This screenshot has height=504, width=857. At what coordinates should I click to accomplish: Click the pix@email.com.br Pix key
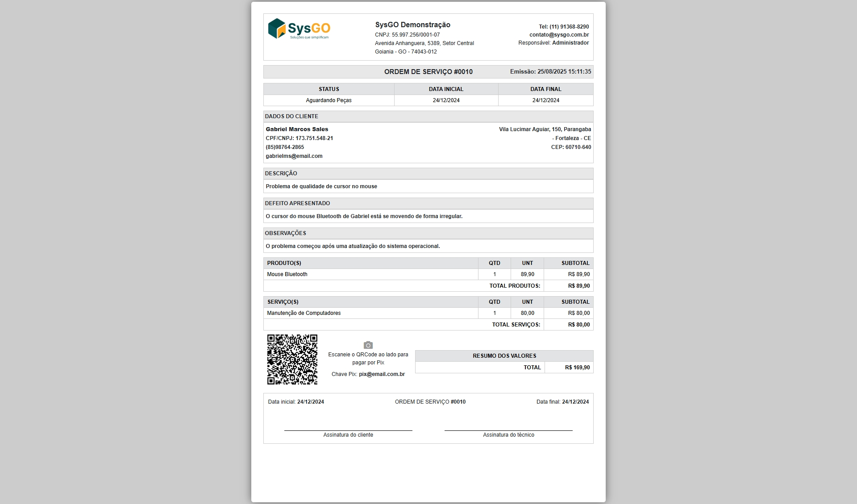[382, 374]
